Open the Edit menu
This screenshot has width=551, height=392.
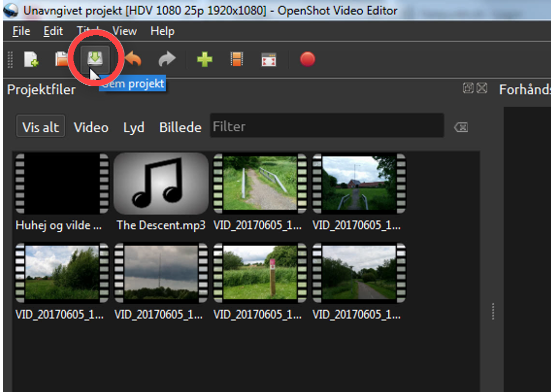click(54, 31)
